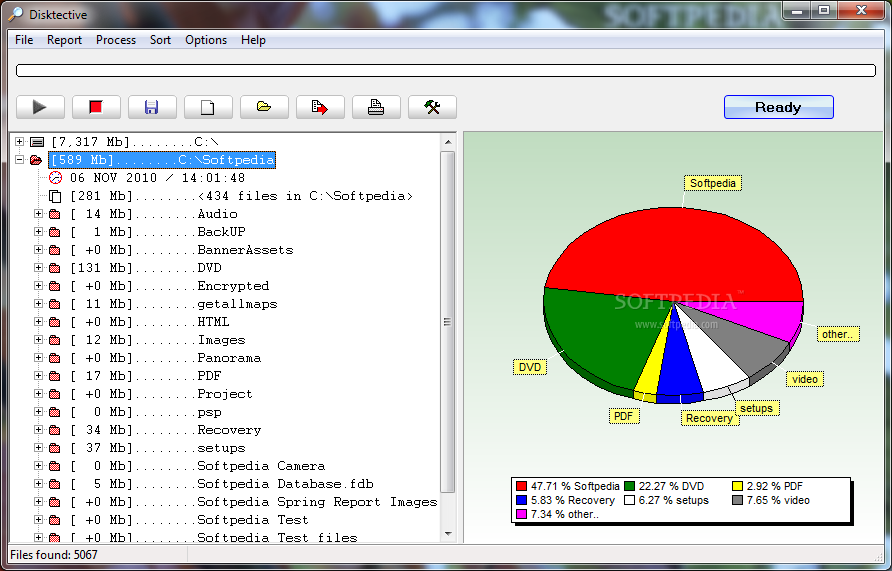Open the Help menu
This screenshot has width=892, height=571.
point(253,40)
